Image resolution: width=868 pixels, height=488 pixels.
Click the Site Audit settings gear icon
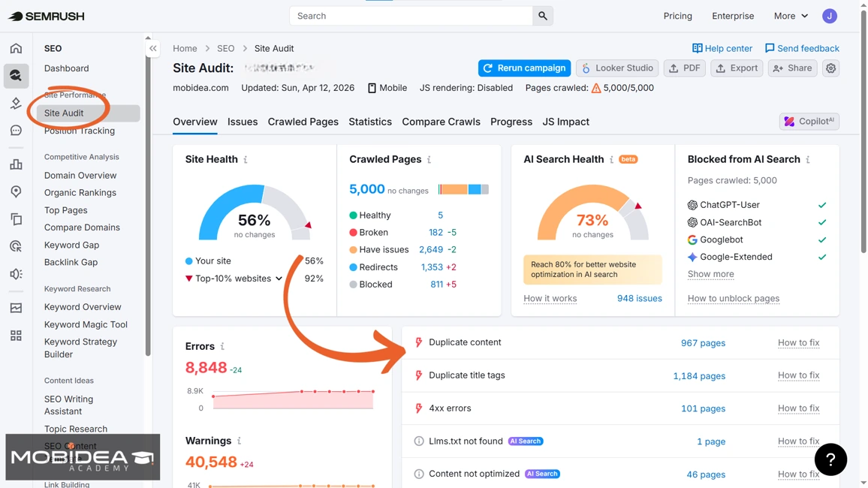pyautogui.click(x=830, y=68)
